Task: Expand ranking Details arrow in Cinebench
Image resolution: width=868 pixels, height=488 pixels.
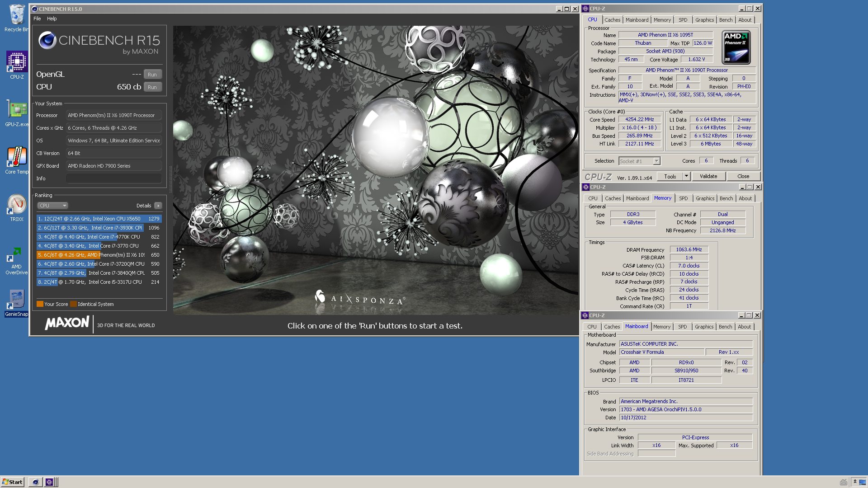Action: pos(158,206)
